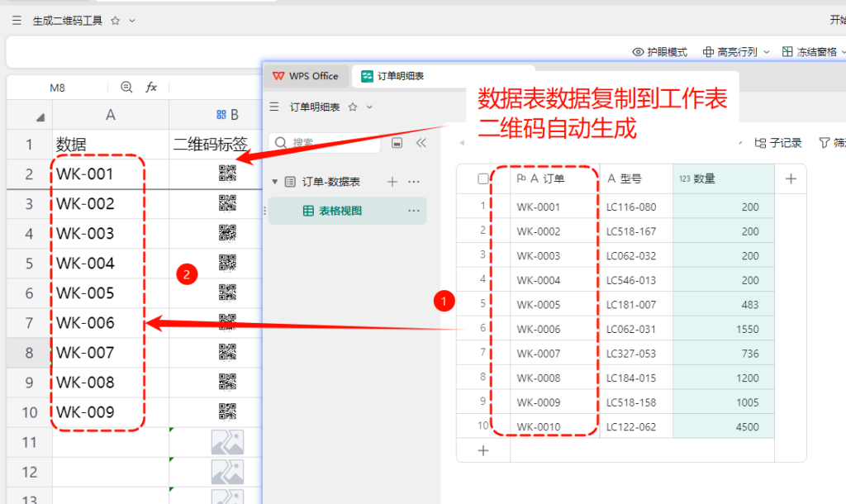Click cell LC518-167 in the data table
Screen dimensions: 846x504
(x=636, y=231)
